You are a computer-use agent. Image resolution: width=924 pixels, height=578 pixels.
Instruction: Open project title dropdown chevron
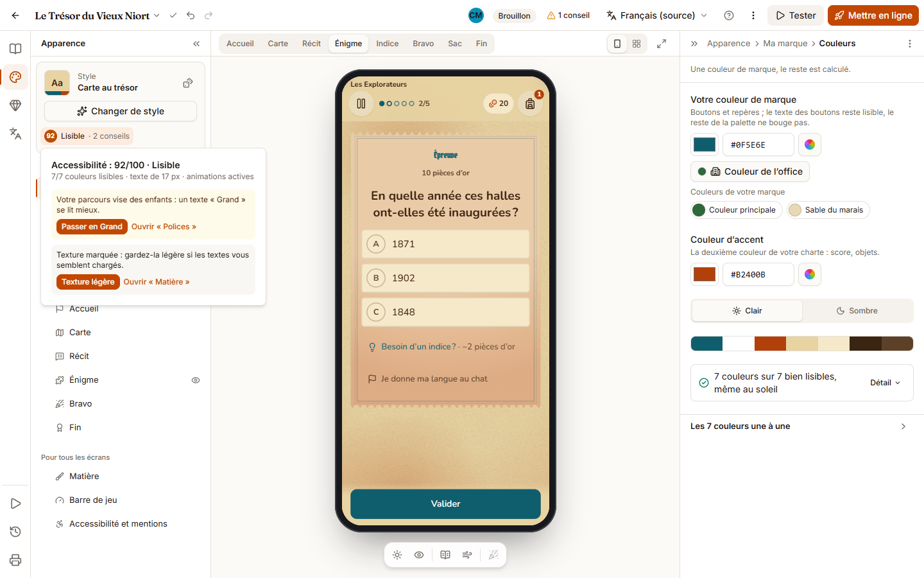[x=157, y=15]
